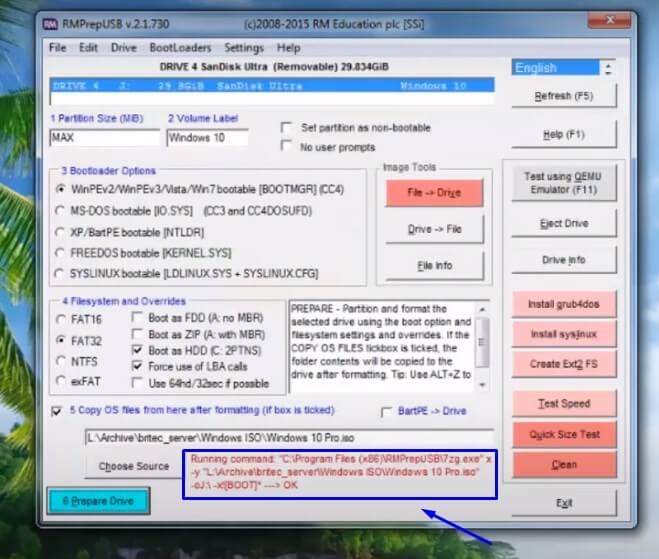Click Install syslinux button

click(564, 334)
